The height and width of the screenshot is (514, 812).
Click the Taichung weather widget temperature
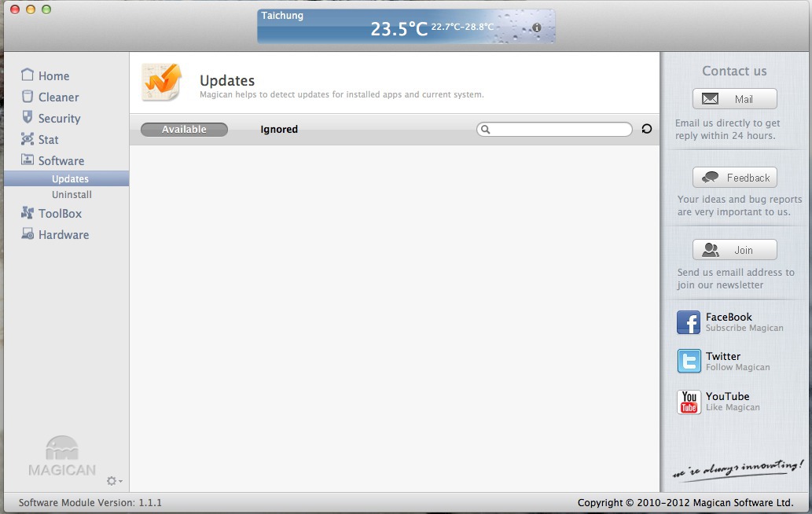click(x=399, y=29)
